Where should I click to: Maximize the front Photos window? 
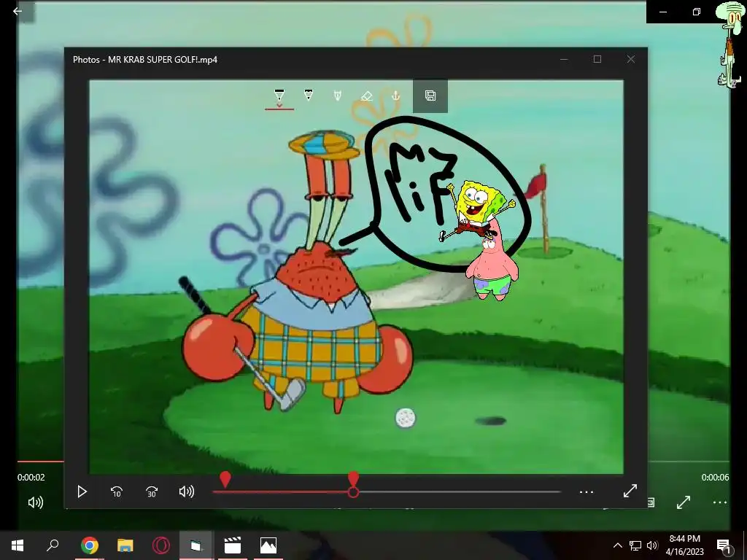click(597, 59)
